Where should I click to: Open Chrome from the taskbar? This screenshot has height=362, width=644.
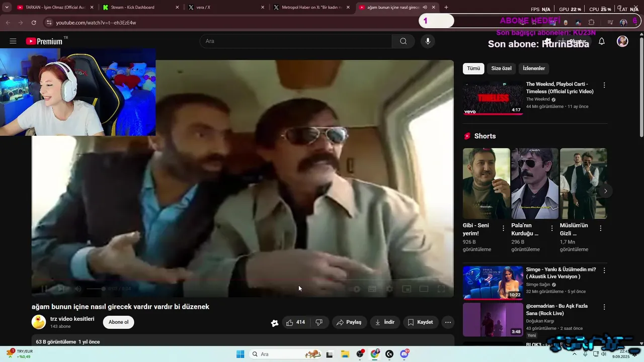click(x=375, y=354)
